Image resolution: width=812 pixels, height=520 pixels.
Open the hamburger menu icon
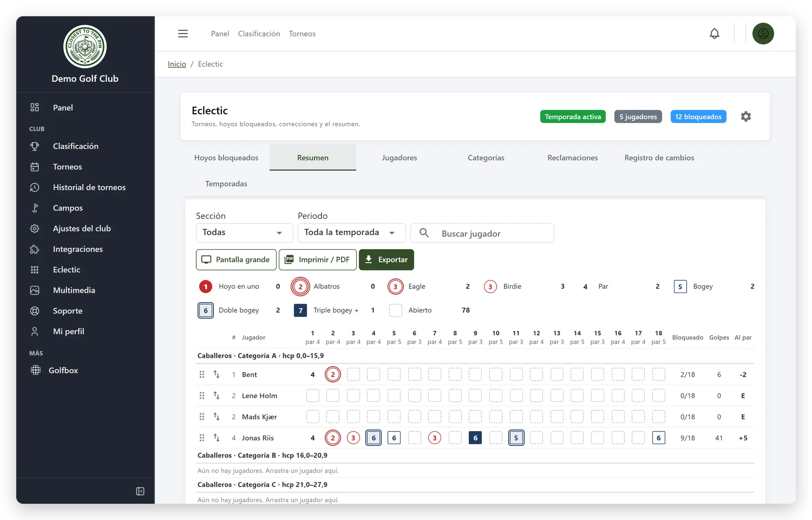point(183,34)
